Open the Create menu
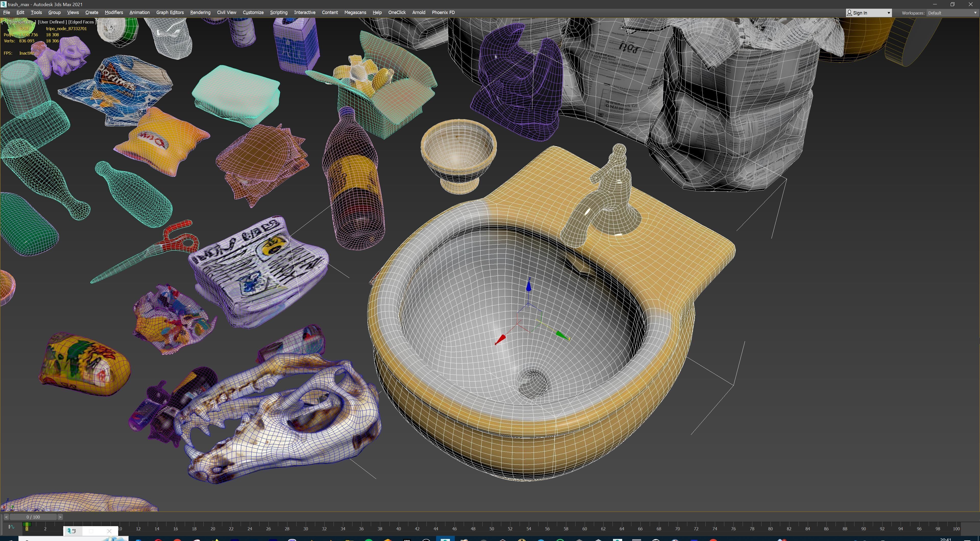980x541 pixels. click(x=92, y=13)
